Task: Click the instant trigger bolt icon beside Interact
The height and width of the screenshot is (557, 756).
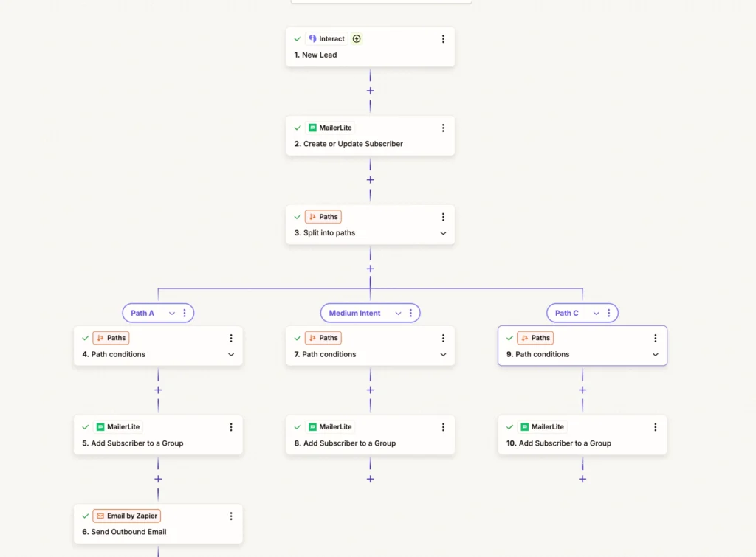Action: [357, 38]
